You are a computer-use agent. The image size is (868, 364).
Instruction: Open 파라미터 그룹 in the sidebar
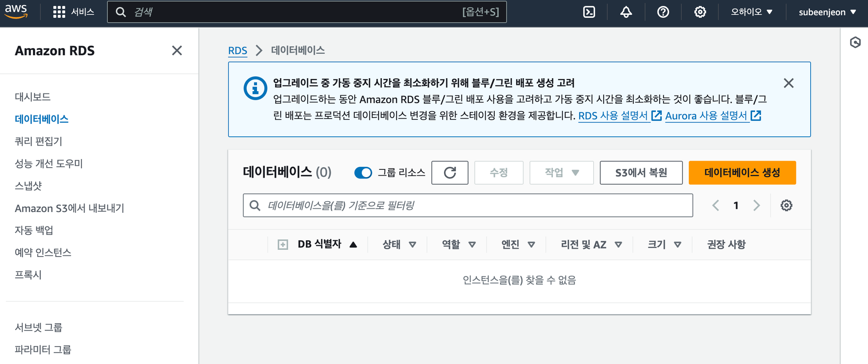click(x=43, y=350)
